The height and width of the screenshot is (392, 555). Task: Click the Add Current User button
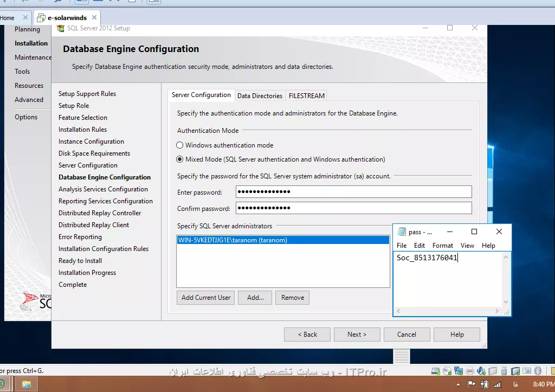click(205, 298)
